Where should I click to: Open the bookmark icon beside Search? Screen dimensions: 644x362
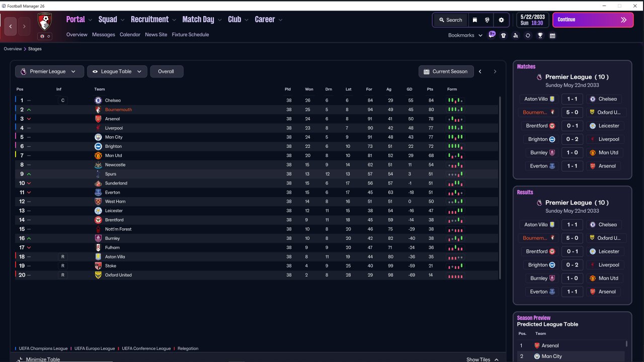click(x=474, y=20)
